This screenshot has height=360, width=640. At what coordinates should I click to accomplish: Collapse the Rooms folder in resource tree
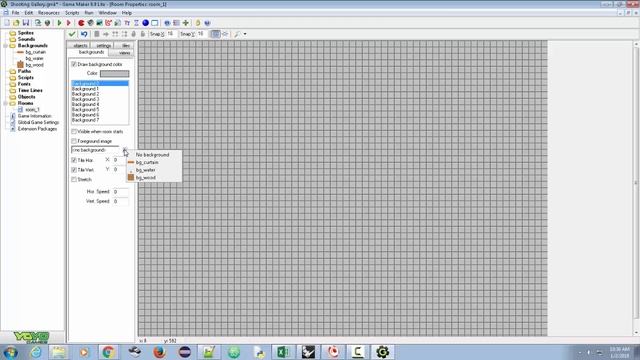[6, 103]
